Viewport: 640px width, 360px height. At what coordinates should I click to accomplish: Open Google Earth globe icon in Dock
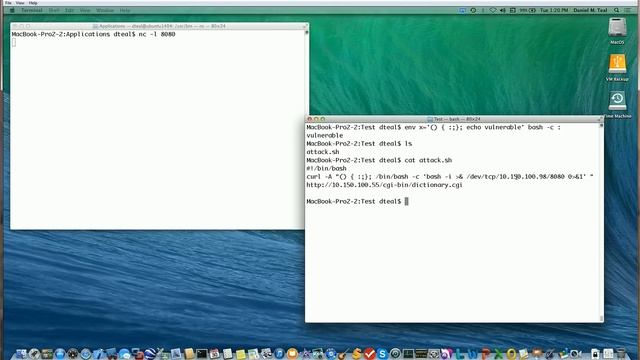(x=150, y=353)
